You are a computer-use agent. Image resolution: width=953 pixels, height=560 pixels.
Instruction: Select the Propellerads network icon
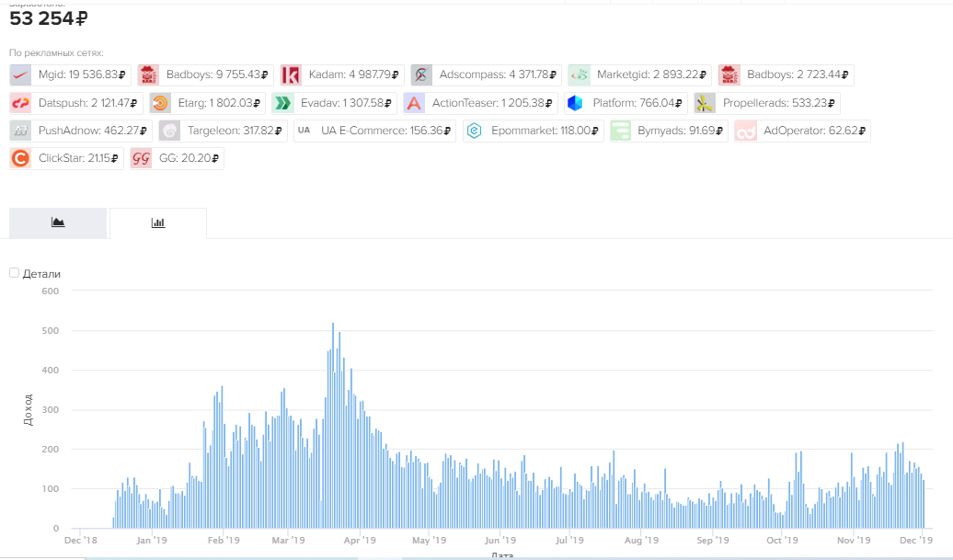tap(705, 103)
